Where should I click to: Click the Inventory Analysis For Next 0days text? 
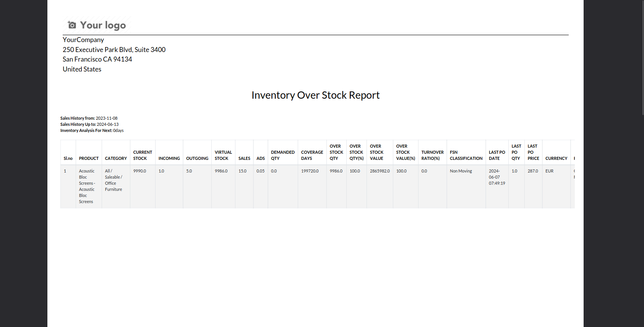coord(92,130)
